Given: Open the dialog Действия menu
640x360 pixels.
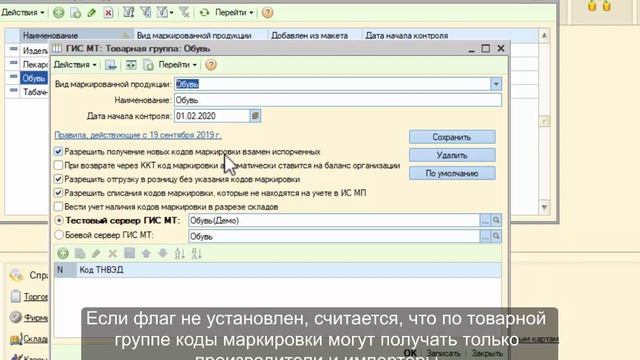Looking at the screenshot, I should 75,65.
